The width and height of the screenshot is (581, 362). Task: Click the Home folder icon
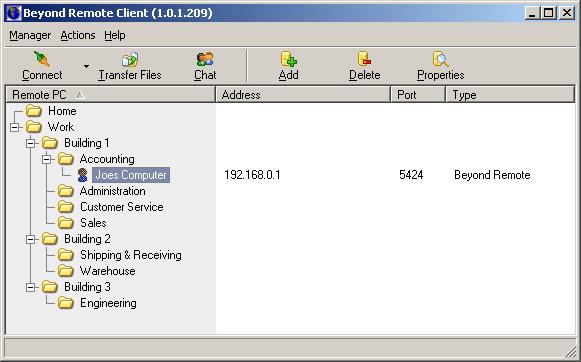tap(34, 111)
